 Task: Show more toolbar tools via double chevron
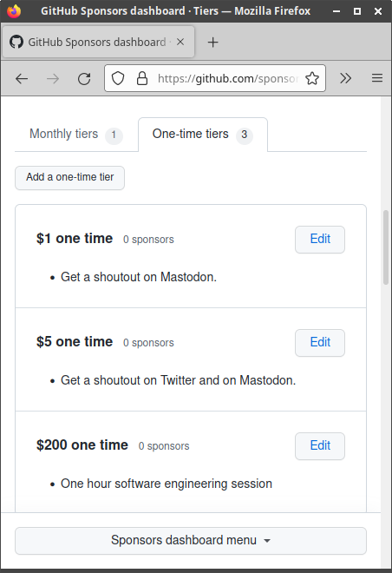point(345,78)
